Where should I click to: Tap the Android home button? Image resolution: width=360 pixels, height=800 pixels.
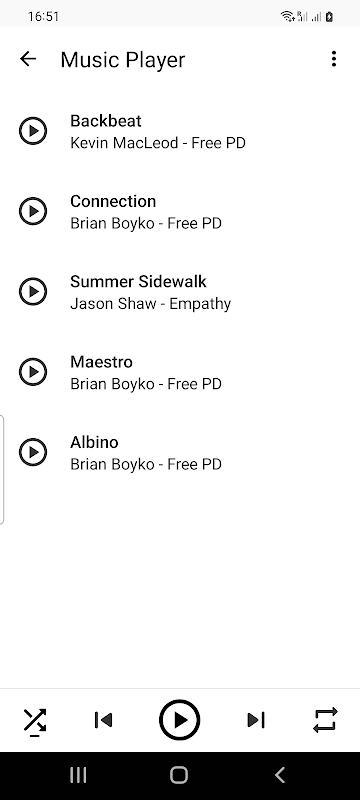(x=179, y=775)
